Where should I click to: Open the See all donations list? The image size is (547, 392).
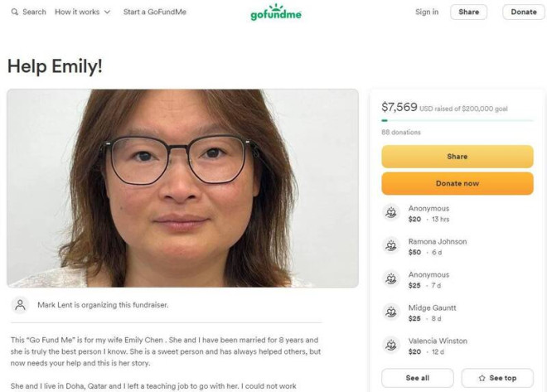coord(417,378)
